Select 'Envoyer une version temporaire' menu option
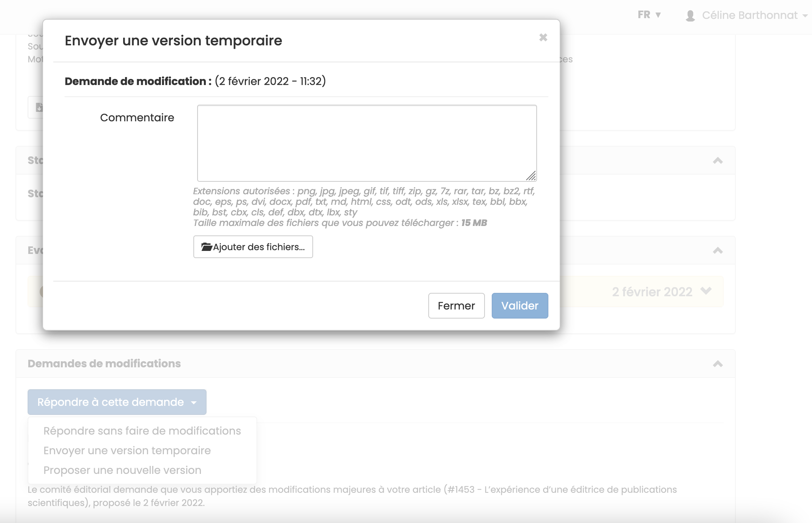 click(x=127, y=450)
